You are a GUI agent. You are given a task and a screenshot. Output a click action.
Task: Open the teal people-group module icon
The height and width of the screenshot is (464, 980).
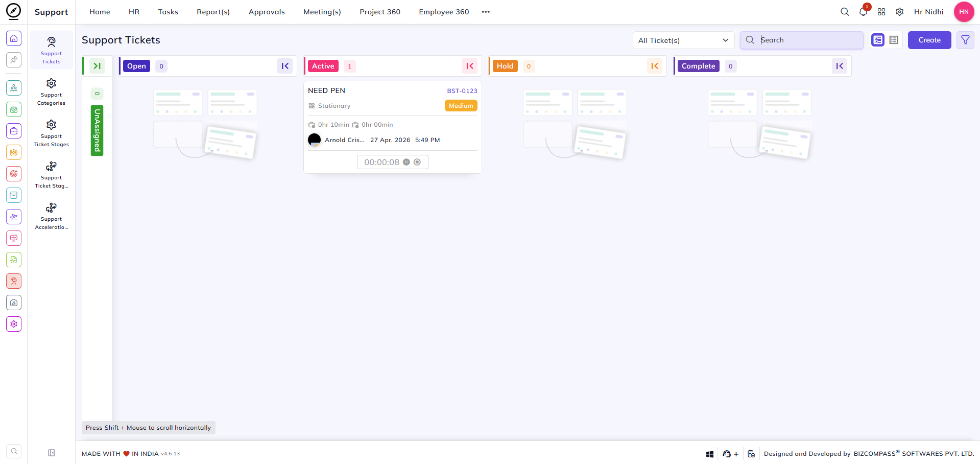(x=14, y=88)
